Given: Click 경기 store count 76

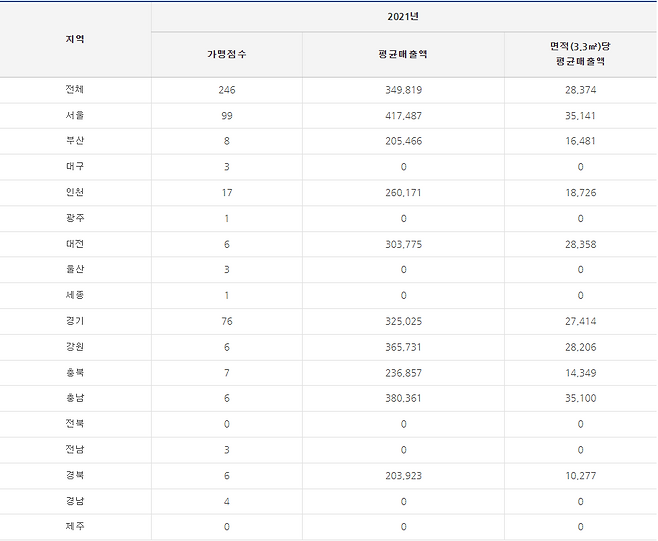Looking at the screenshot, I should (x=226, y=322).
